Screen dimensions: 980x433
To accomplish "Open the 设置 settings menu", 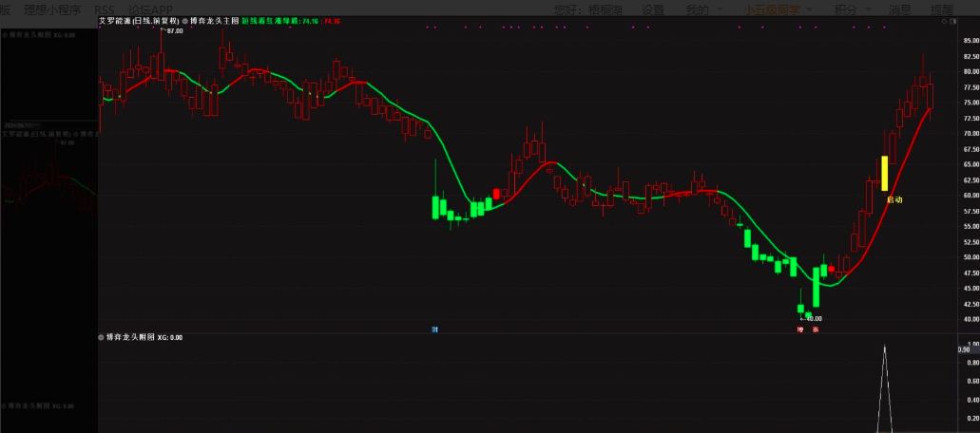I will pyautogui.click(x=653, y=9).
